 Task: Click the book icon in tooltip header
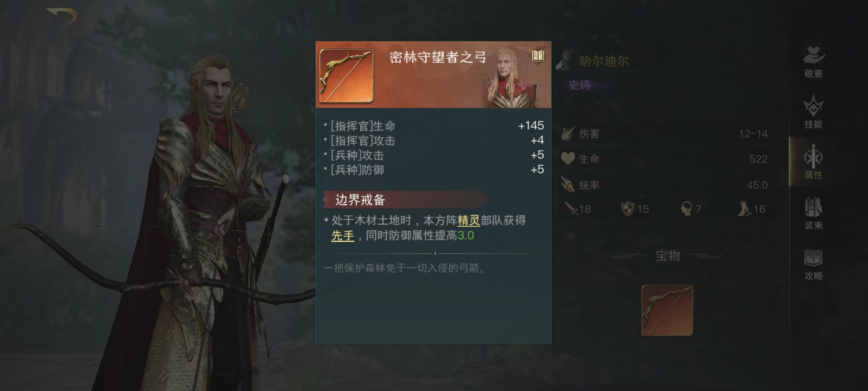[x=538, y=56]
